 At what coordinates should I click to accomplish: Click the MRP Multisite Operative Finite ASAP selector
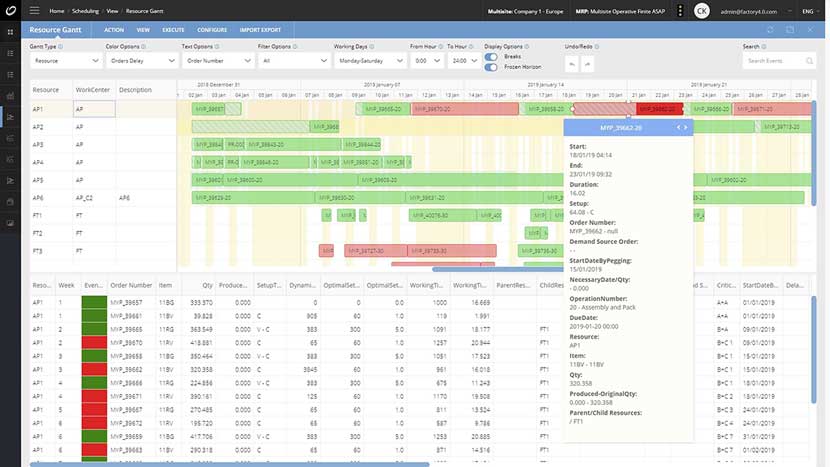pos(620,11)
